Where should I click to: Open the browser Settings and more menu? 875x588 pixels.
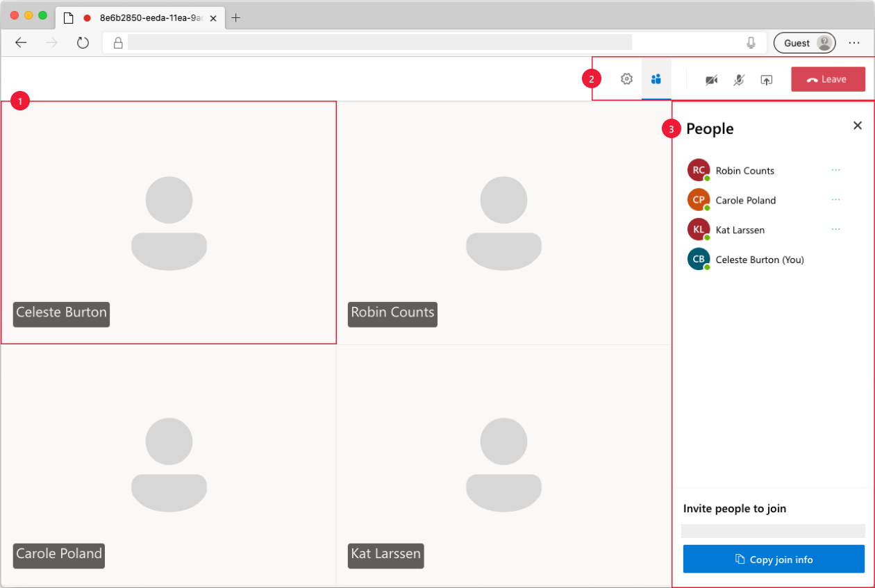tap(854, 42)
